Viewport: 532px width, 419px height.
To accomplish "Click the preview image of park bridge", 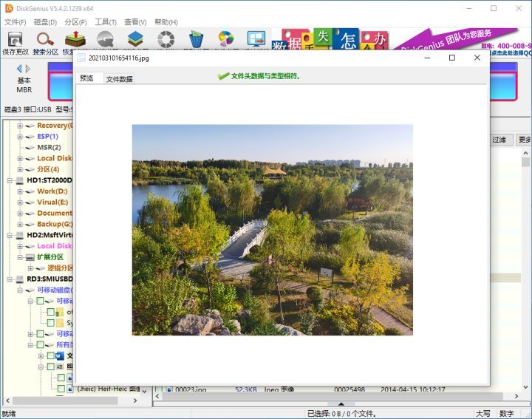I will [273, 230].
